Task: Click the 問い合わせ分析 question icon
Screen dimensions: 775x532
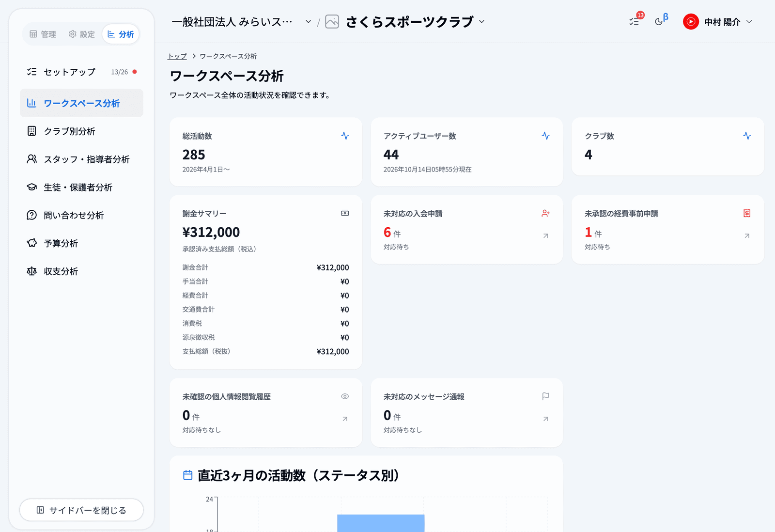Action: click(x=32, y=215)
